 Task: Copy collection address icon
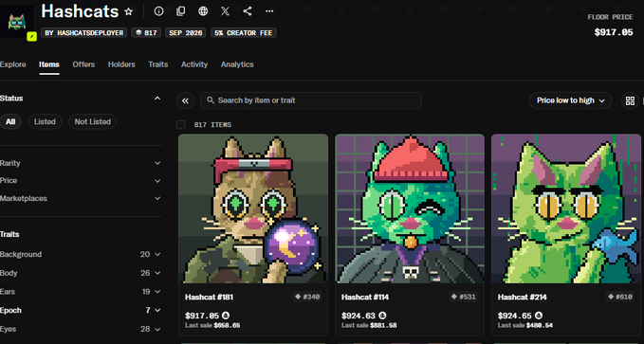coord(181,11)
